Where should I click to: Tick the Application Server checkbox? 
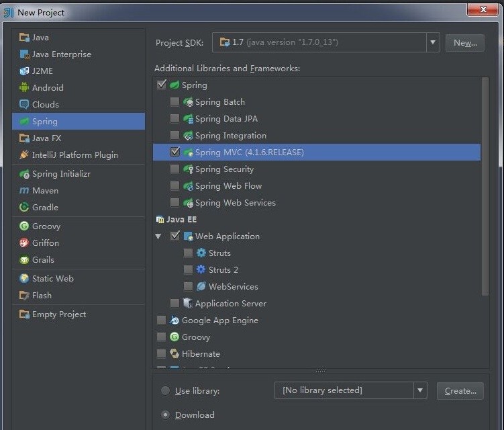174,303
